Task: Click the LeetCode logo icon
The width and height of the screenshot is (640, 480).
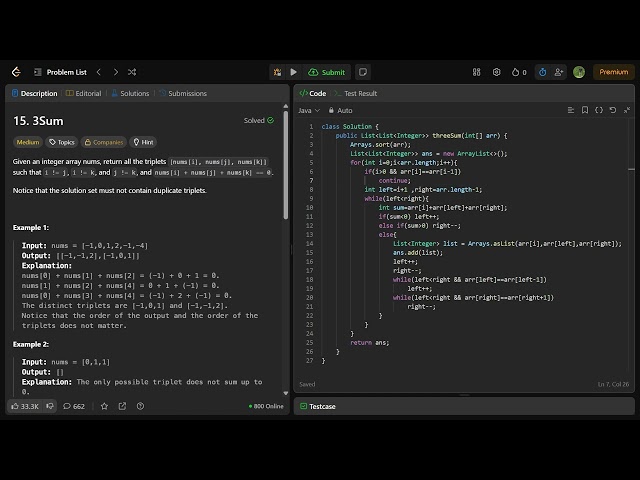Action: pos(16,72)
